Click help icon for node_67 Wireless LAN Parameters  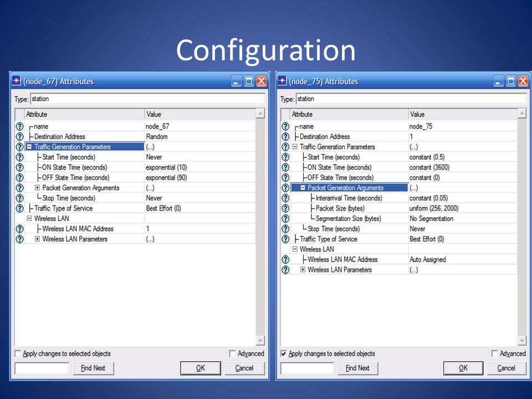pyautogui.click(x=20, y=239)
